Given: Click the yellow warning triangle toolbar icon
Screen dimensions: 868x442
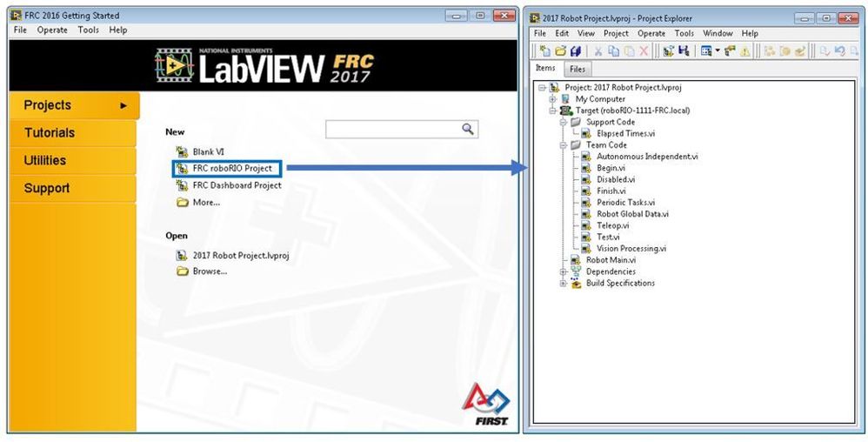Looking at the screenshot, I should 745,51.
